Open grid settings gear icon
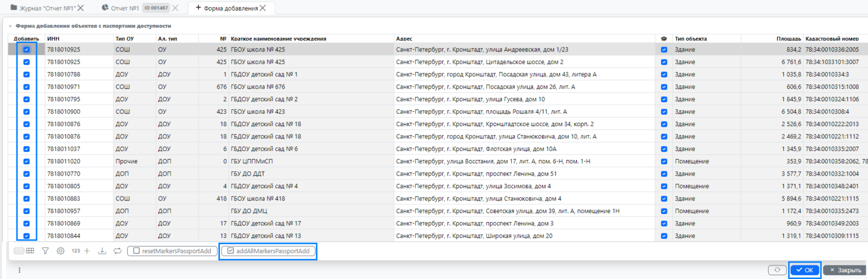 click(x=60, y=251)
